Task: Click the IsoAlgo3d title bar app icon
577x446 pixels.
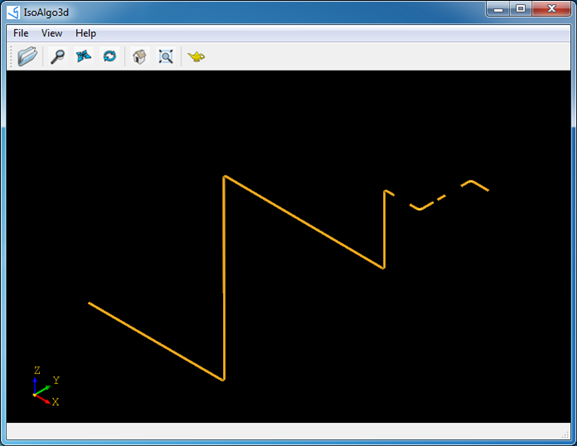Action: (x=14, y=12)
